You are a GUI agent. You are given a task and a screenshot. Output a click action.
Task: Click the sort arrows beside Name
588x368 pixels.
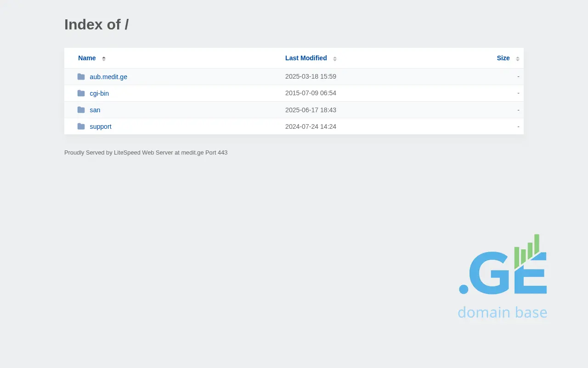104,58
